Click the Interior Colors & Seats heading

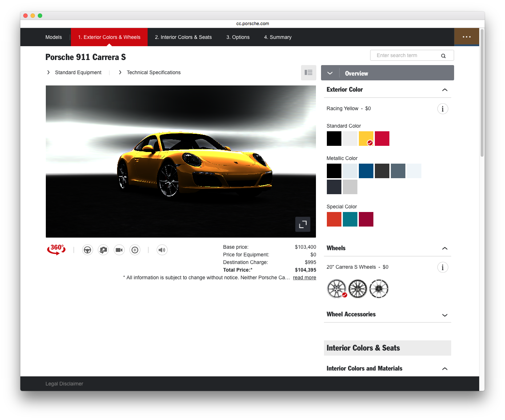click(388, 348)
